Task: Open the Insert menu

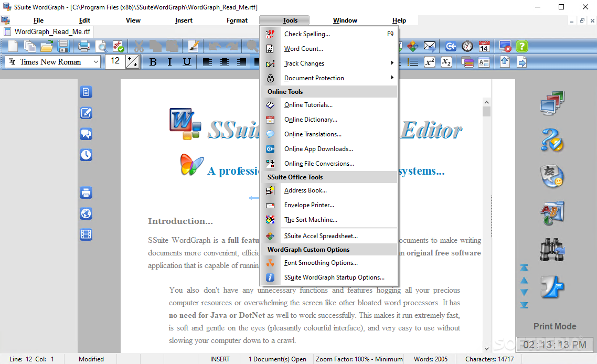Action: click(x=184, y=20)
